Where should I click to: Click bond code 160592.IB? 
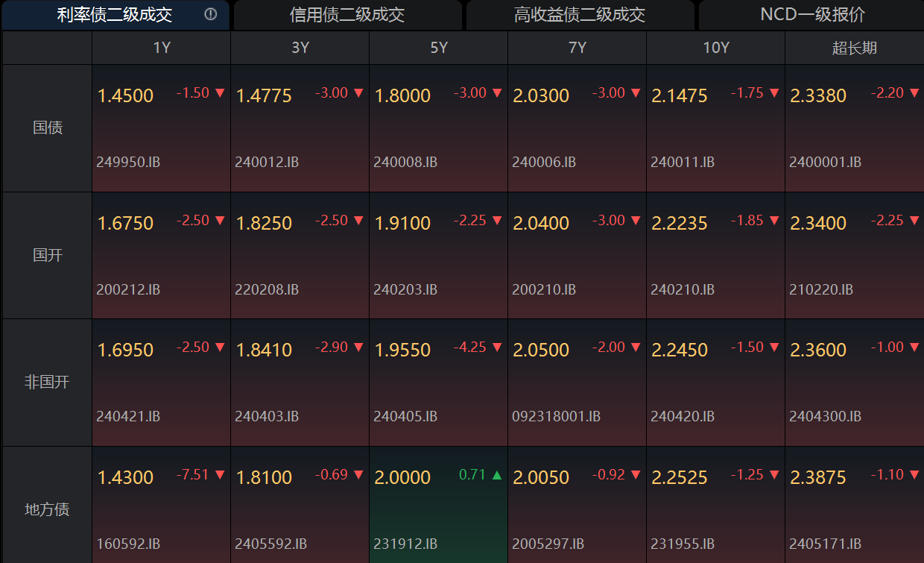tap(128, 544)
